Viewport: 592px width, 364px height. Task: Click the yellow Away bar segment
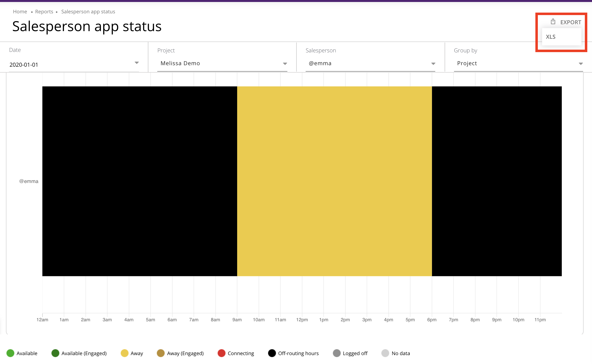[x=334, y=181]
